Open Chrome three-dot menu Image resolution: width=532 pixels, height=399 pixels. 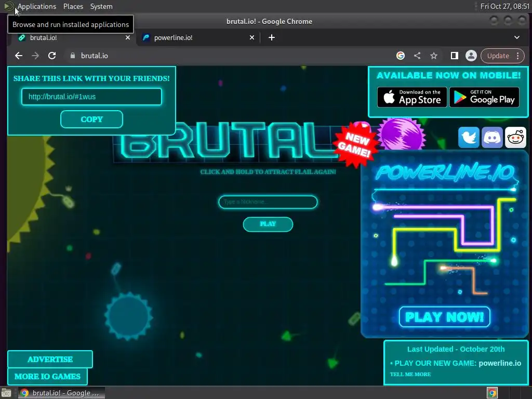[518, 56]
